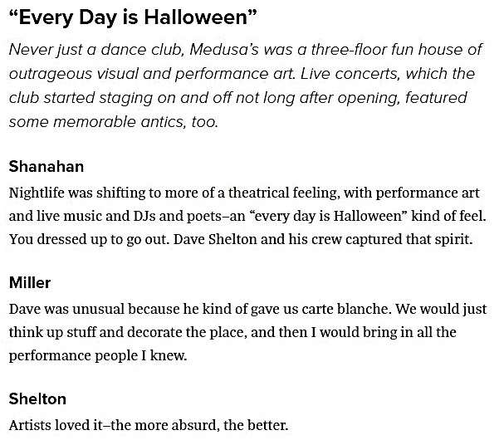Click the text "performance people I knew"

97,355
